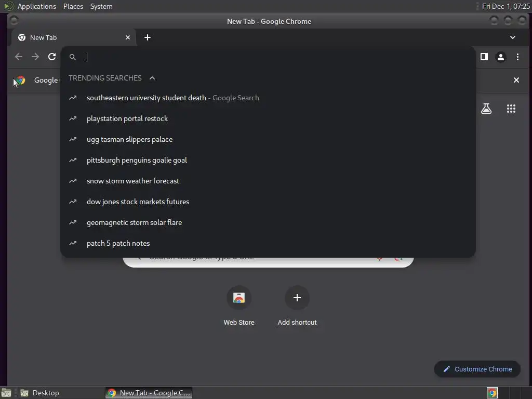This screenshot has height=399, width=532.
Task: Click the search magnifier icon in omnibox
Action: (x=73, y=57)
